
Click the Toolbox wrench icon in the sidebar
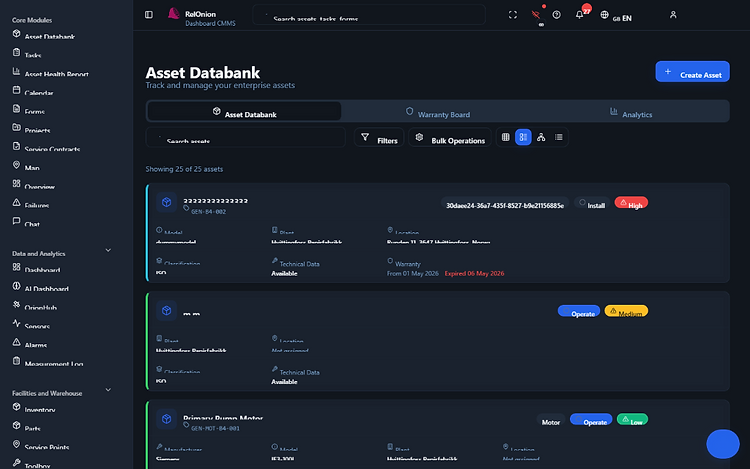(x=16, y=463)
